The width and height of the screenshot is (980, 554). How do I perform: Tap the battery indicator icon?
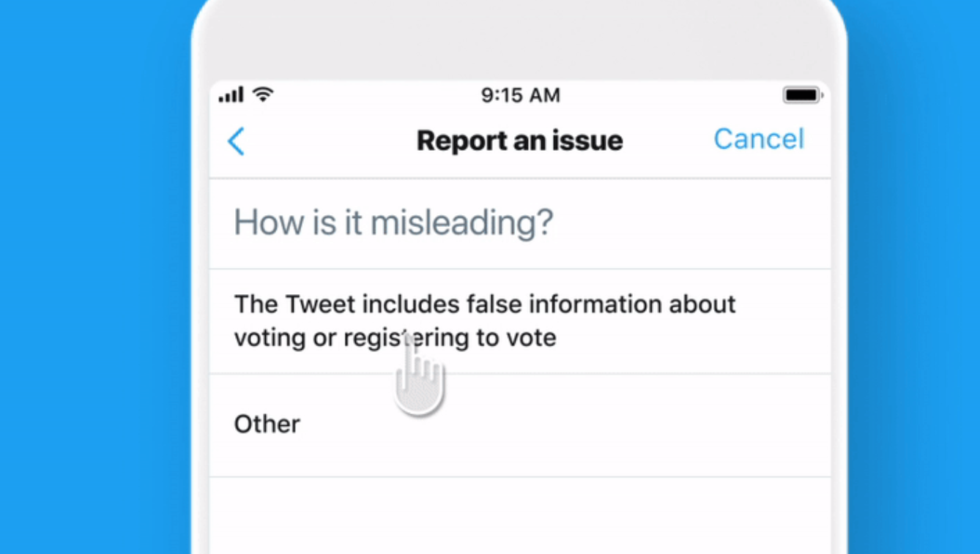(x=802, y=95)
